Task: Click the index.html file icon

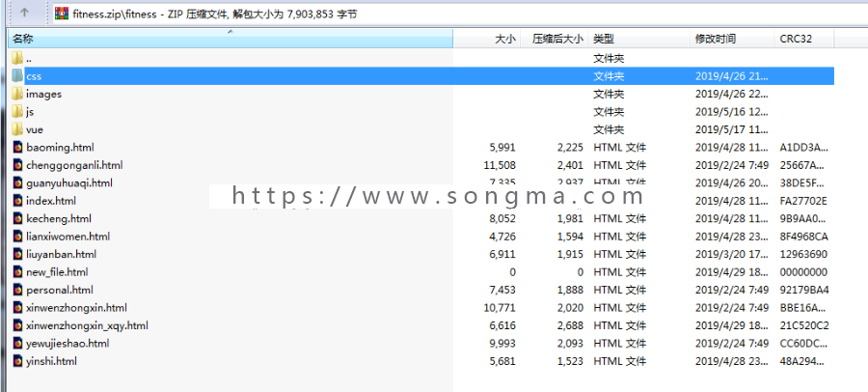Action: point(17,200)
